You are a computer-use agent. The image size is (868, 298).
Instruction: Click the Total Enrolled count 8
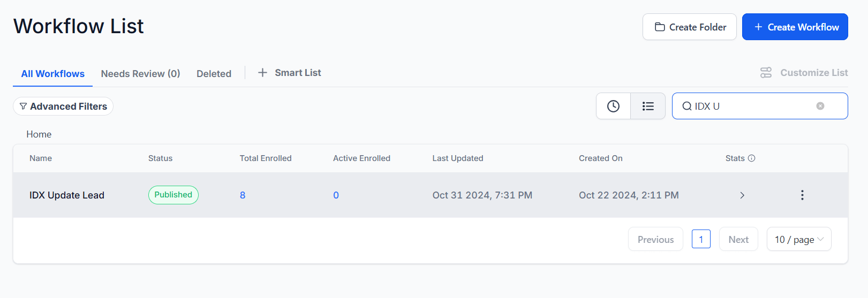[x=243, y=195]
